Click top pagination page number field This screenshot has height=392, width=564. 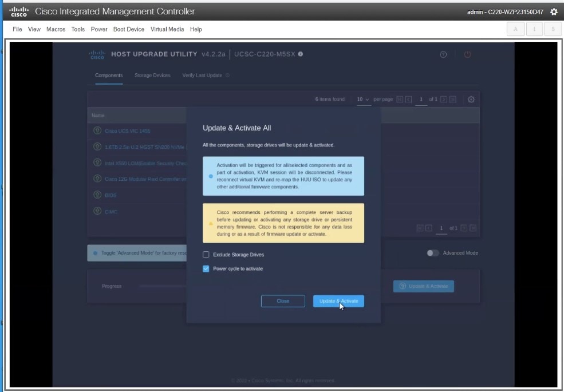(x=421, y=99)
